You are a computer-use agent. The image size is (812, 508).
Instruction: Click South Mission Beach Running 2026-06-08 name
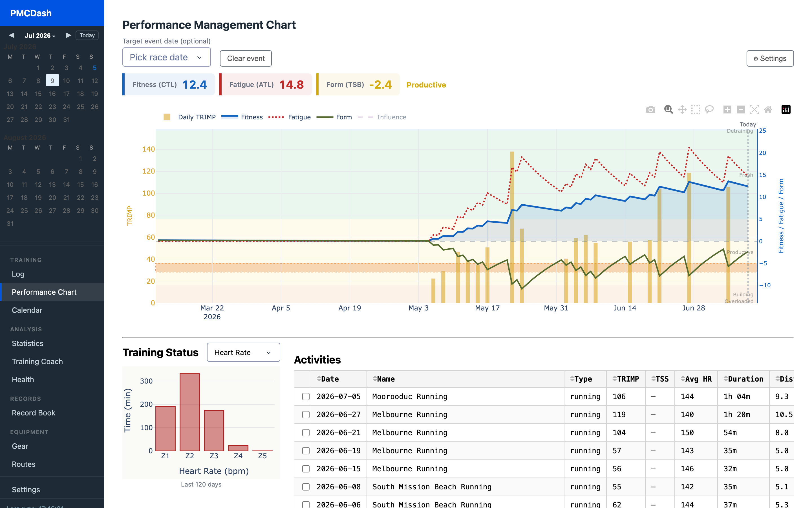[x=432, y=487]
